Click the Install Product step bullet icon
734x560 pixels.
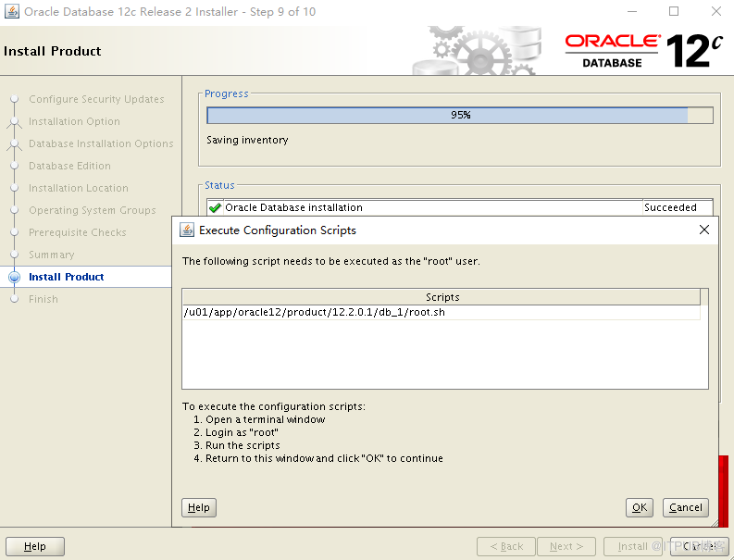15,277
